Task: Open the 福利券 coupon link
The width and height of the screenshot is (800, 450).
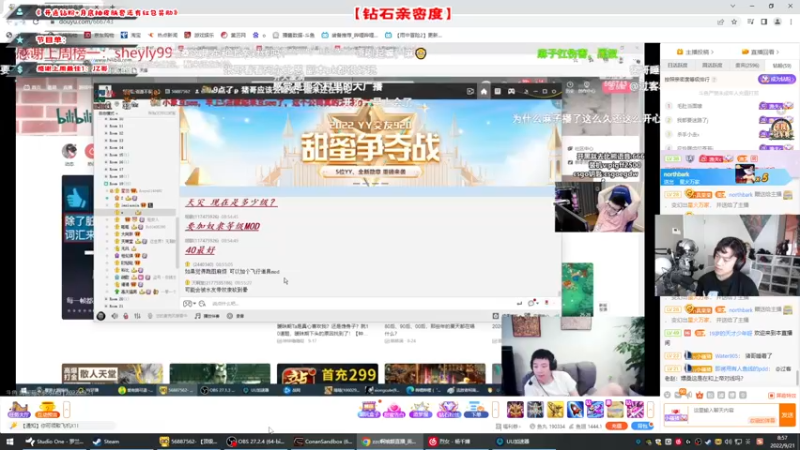Action: [x=508, y=426]
